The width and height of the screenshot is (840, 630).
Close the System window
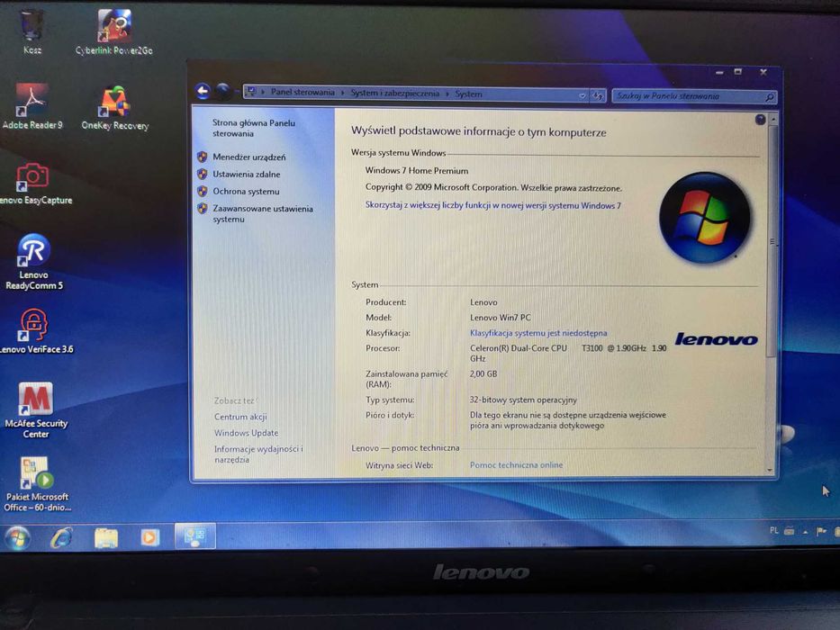(x=763, y=72)
